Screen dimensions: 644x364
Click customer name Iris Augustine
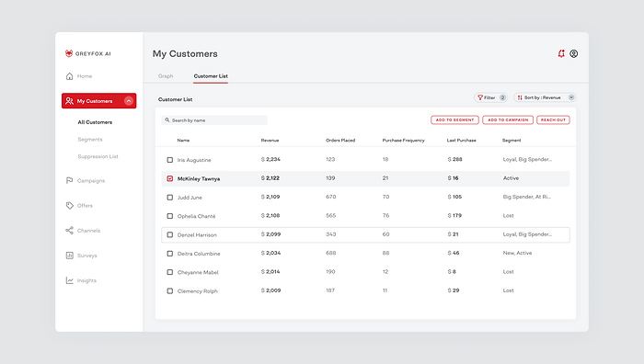(194, 160)
